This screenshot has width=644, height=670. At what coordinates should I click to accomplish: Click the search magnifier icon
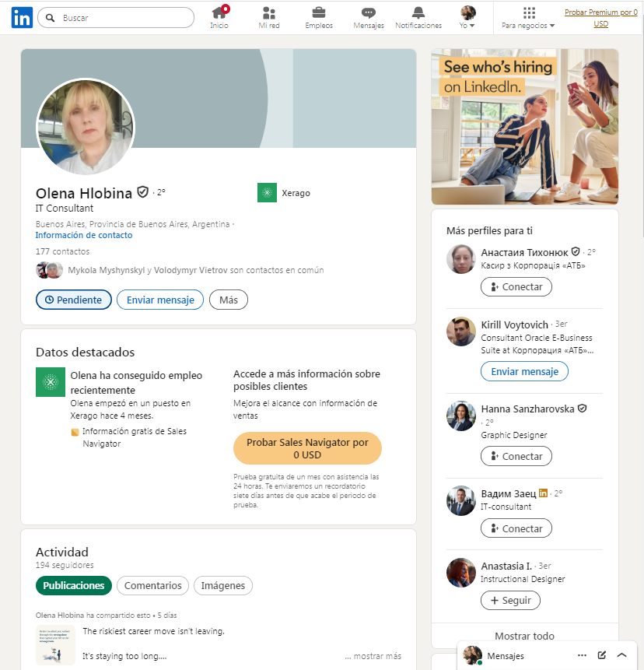tap(51, 18)
